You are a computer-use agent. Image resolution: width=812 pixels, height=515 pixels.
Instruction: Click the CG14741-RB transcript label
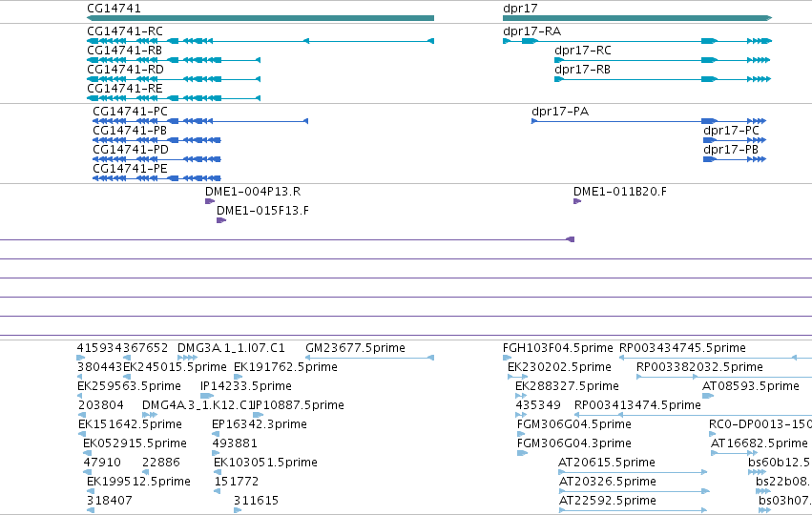tap(124, 51)
